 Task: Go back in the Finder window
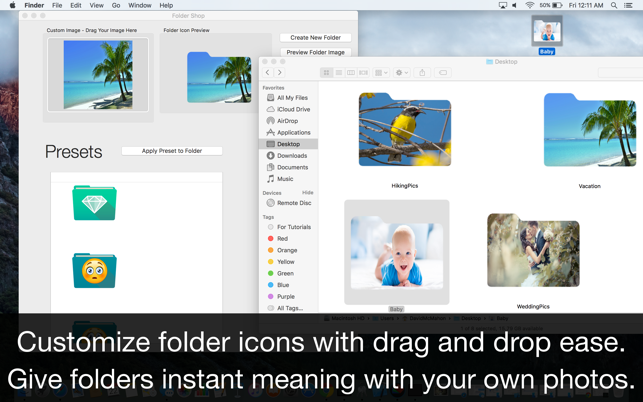pos(268,73)
